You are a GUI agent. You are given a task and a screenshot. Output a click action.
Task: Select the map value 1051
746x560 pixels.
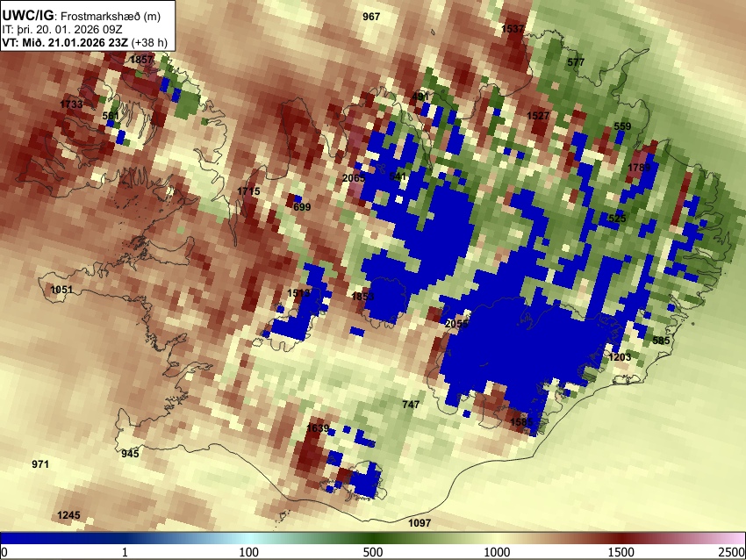pyautogui.click(x=61, y=290)
